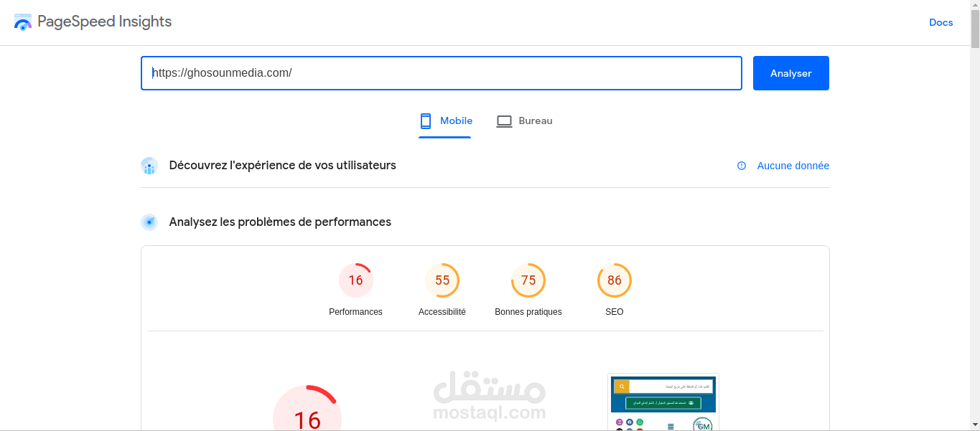Select the Bonnes pratiques score gauge 75
This screenshot has width=980, height=431.
[528, 280]
